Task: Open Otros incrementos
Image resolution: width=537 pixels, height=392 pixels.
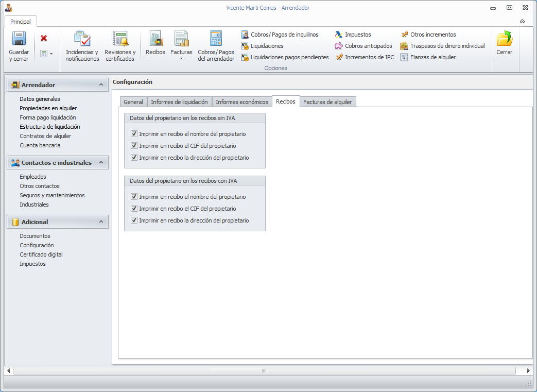Action: tap(428, 35)
